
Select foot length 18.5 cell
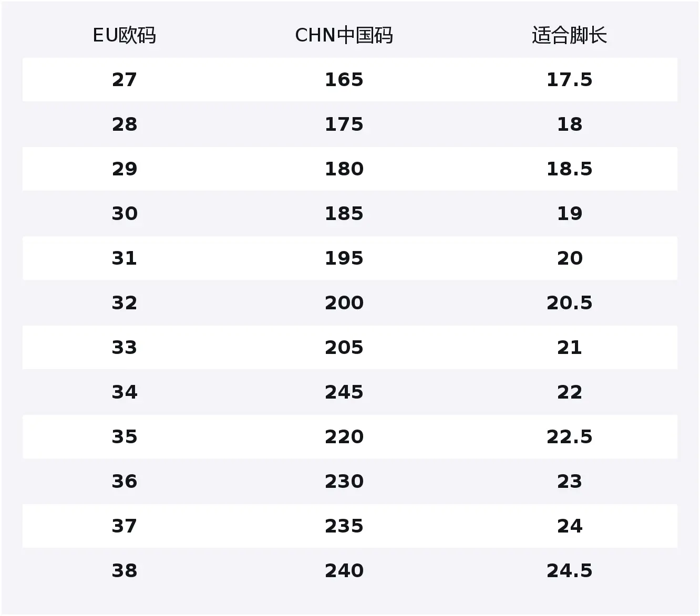point(569,169)
